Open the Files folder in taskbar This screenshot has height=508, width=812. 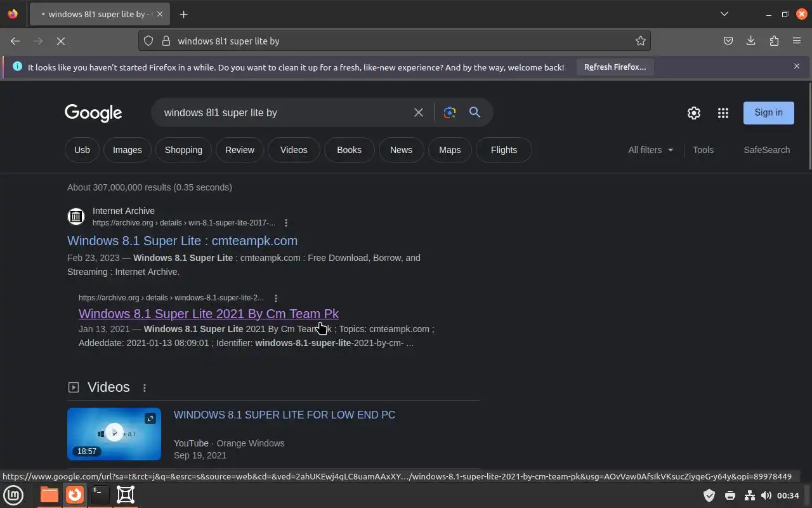pos(49,495)
